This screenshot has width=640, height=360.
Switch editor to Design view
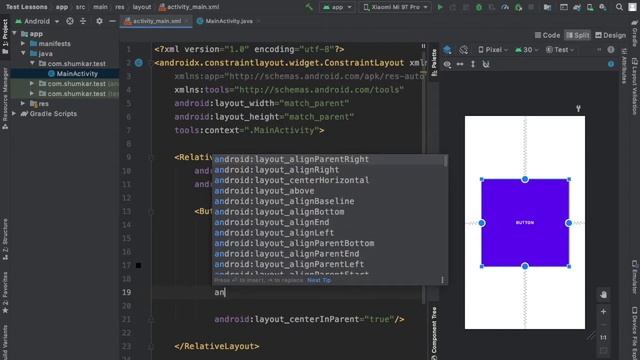point(610,36)
